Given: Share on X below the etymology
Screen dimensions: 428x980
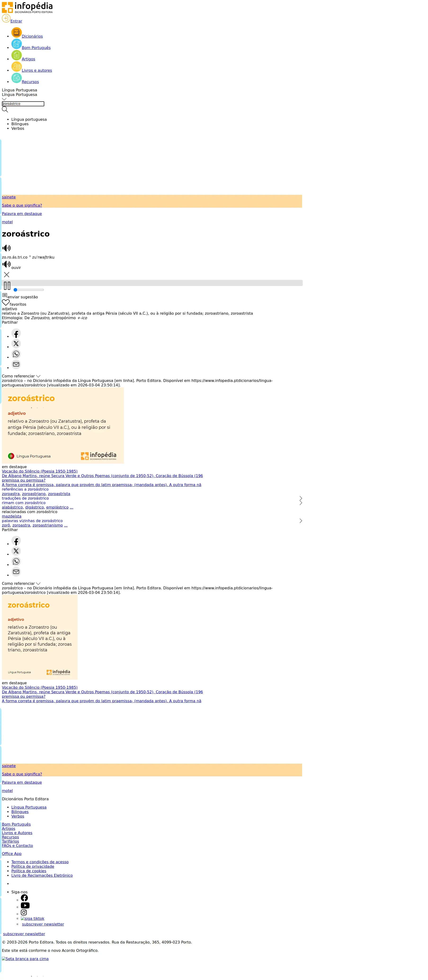Looking at the screenshot, I should pos(16,344).
